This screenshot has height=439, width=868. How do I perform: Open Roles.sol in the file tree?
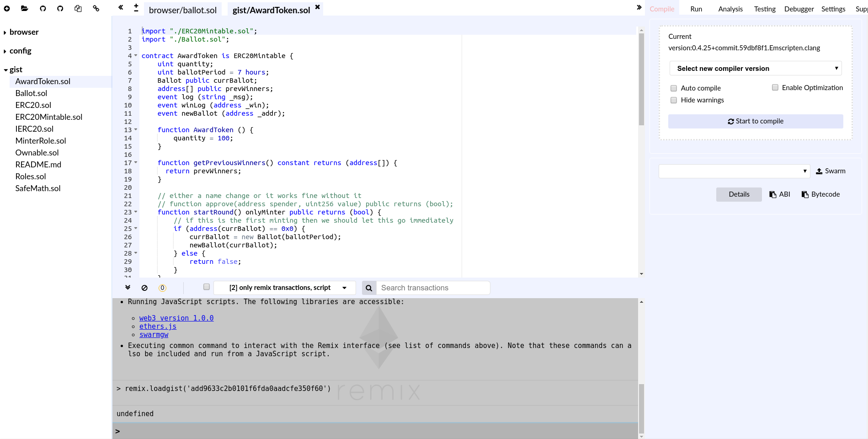[31, 177]
